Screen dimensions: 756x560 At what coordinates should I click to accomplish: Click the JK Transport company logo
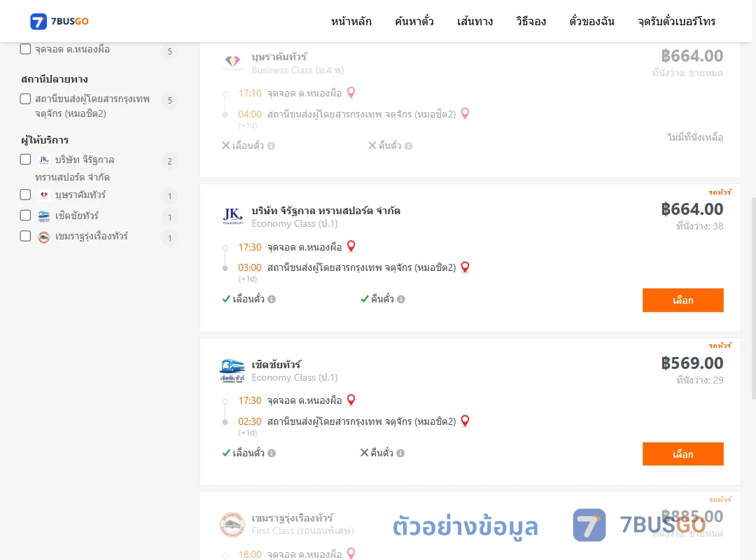pos(233,216)
